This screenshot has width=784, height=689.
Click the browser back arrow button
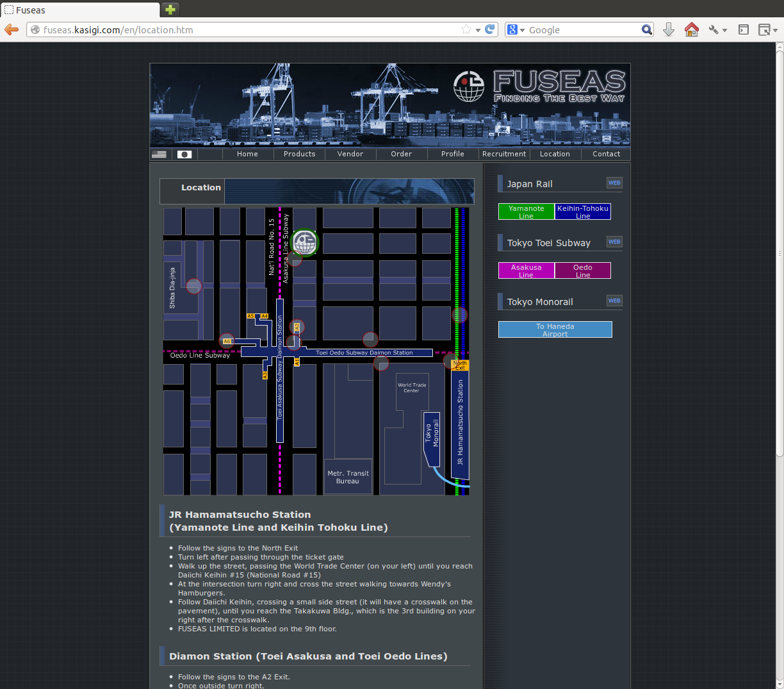[x=12, y=29]
